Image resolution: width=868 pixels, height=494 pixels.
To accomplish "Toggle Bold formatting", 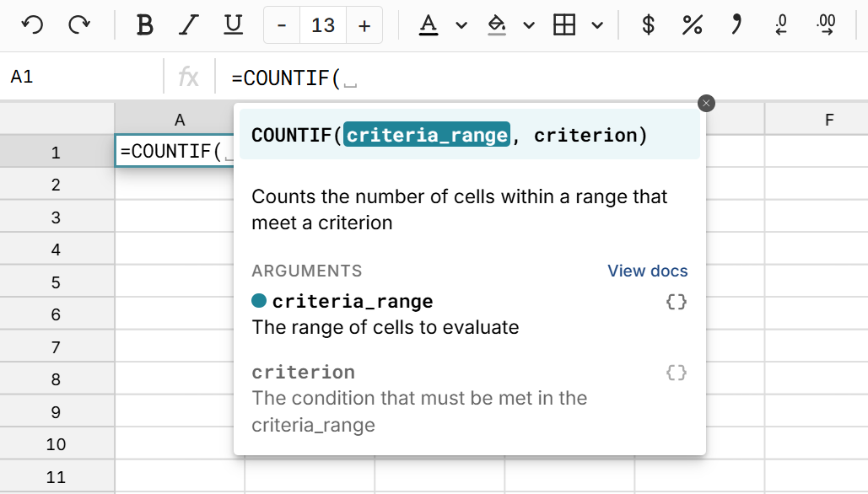I will [x=145, y=25].
